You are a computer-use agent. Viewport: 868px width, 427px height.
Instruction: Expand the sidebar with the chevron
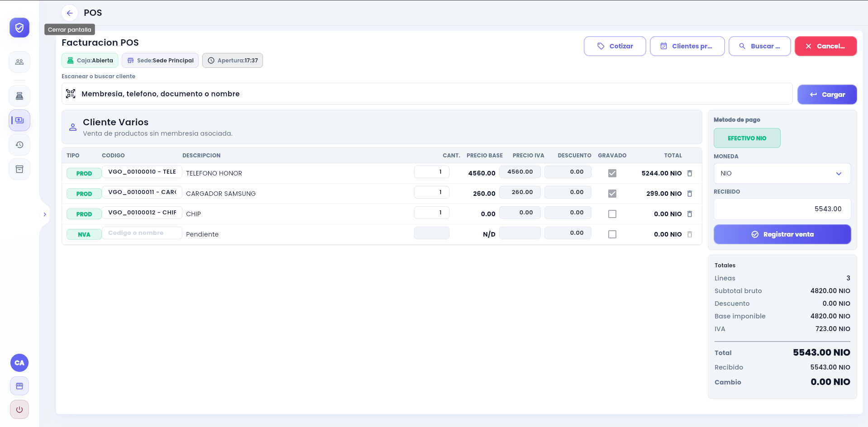tap(45, 214)
